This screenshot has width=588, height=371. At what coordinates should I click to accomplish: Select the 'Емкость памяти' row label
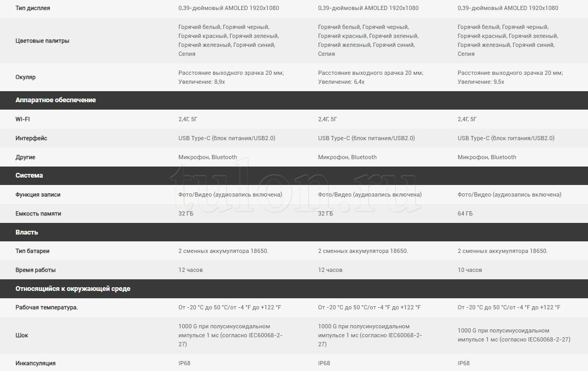click(38, 213)
